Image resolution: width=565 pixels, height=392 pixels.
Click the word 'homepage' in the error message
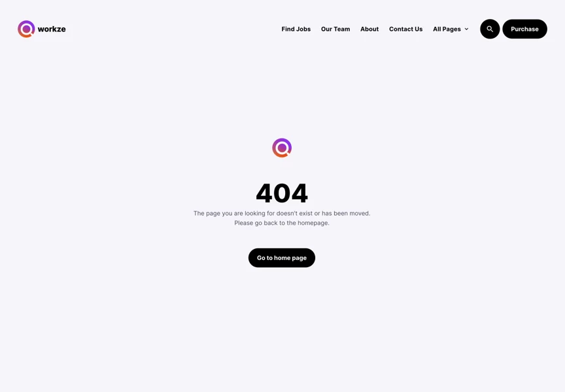click(313, 223)
